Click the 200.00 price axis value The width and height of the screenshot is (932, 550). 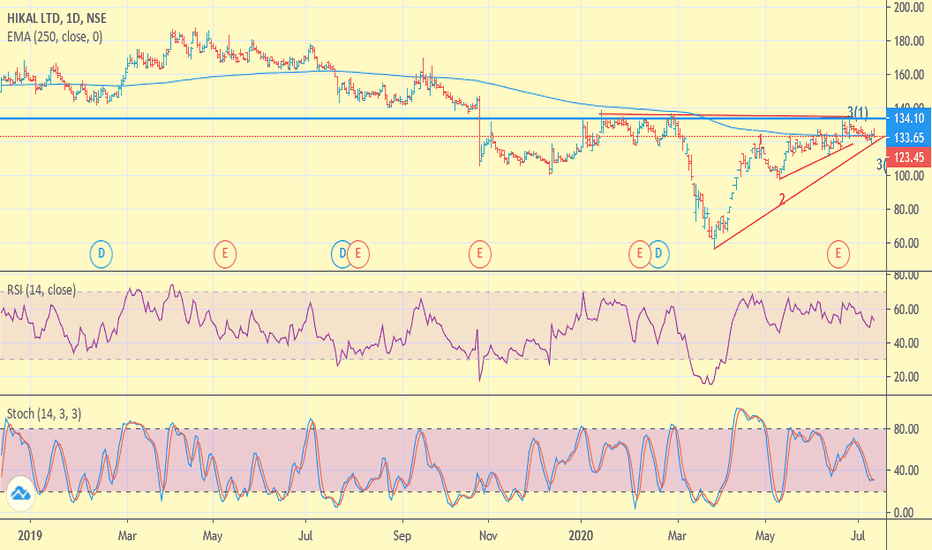click(x=909, y=7)
